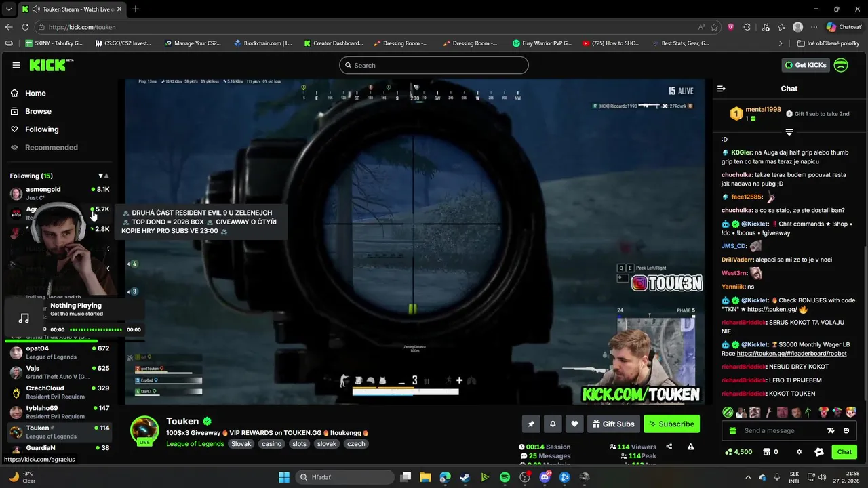This screenshot has height=488, width=868.
Task: Pin the Touken channel with pin icon
Action: [531, 424]
